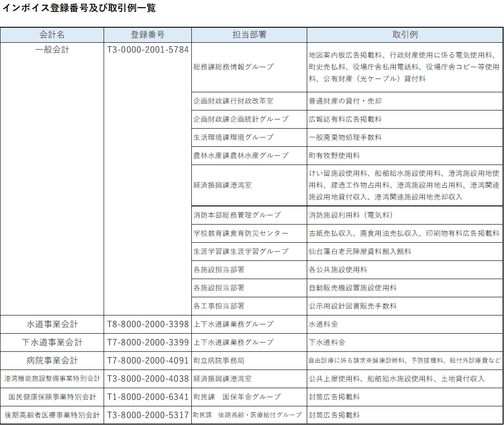Click 封筒広告掲載料 in 国民健康保険 row
The image size is (504, 425).
(x=405, y=397)
